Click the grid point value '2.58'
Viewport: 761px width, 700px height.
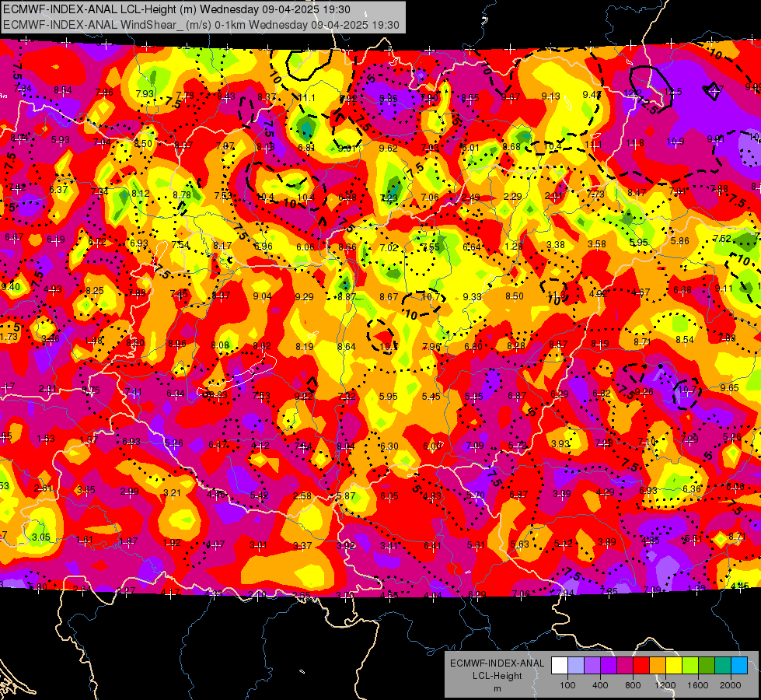pos(302,495)
